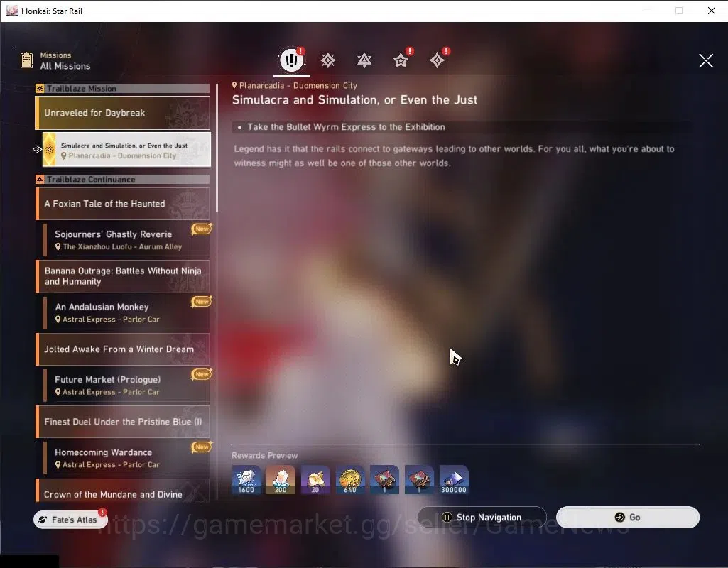The width and height of the screenshot is (728, 568).
Task: Click the mission list scrollbar
Action: [x=217, y=148]
